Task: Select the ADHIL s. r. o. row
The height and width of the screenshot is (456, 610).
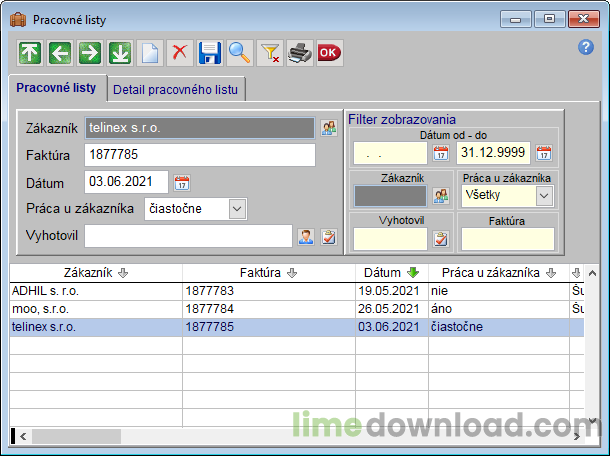Action: coord(95,290)
